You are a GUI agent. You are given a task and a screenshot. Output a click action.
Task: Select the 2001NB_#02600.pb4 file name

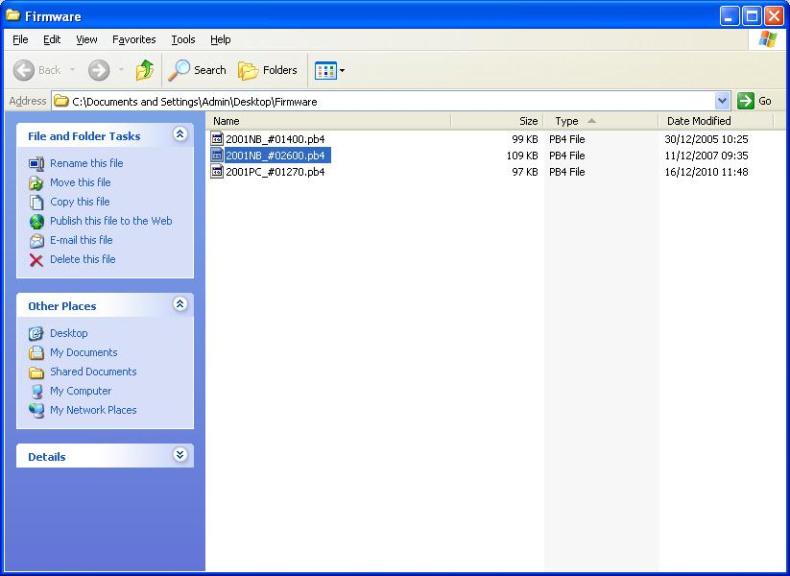click(275, 156)
